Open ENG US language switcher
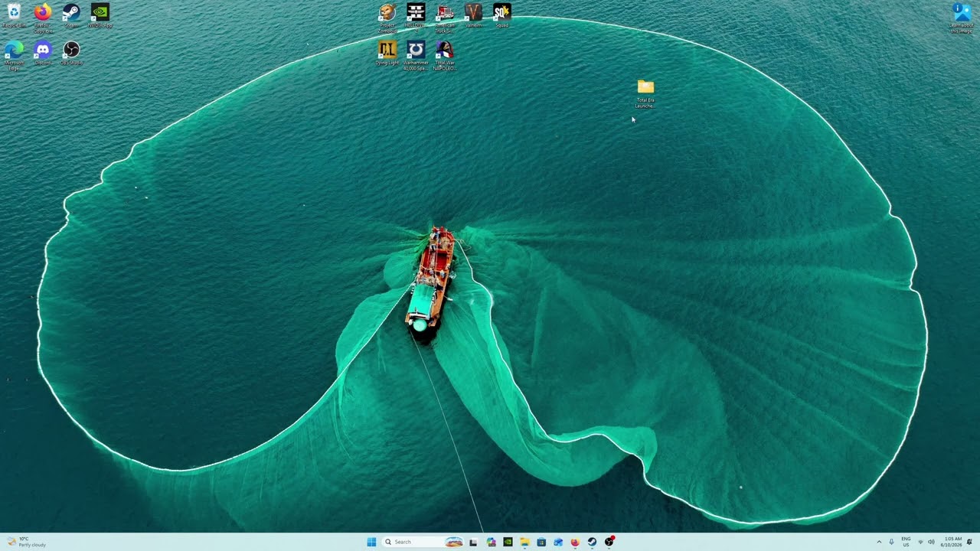The width and height of the screenshot is (980, 551). tap(906, 542)
